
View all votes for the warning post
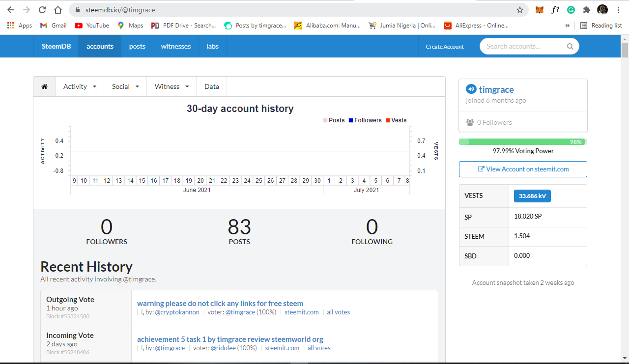[339, 312]
